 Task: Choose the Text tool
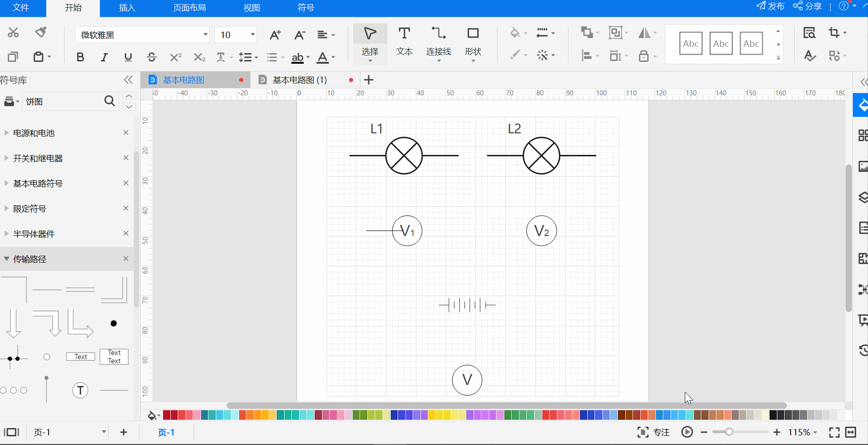tap(404, 42)
